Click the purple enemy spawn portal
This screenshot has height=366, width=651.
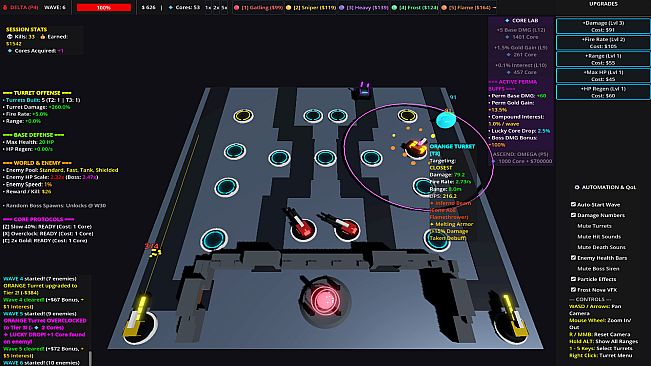(x=364, y=90)
